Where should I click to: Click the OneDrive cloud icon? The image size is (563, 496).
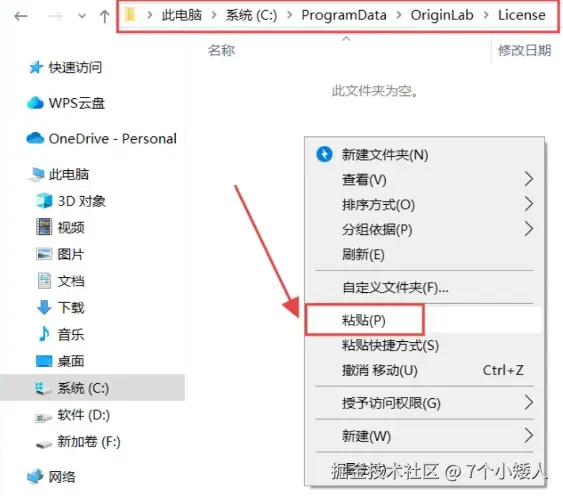[x=35, y=138]
